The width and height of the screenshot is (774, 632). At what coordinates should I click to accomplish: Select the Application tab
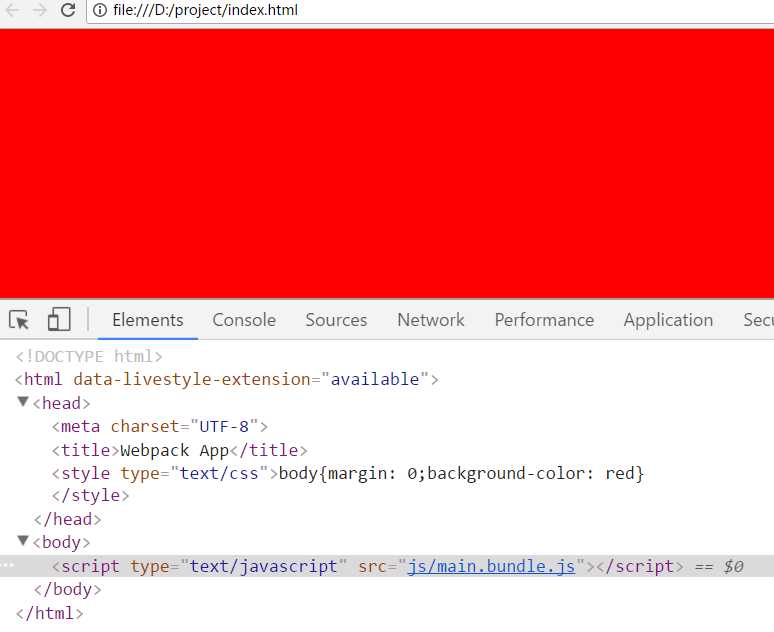[x=668, y=320]
